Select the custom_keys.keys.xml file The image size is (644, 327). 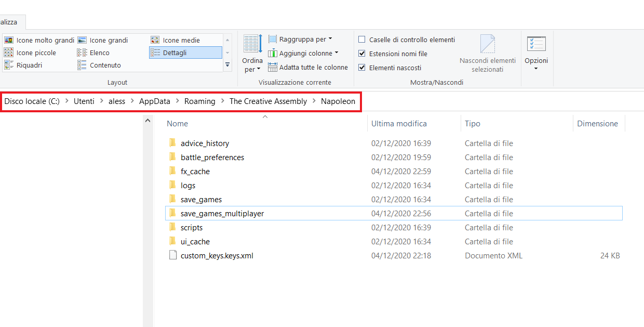(x=217, y=256)
